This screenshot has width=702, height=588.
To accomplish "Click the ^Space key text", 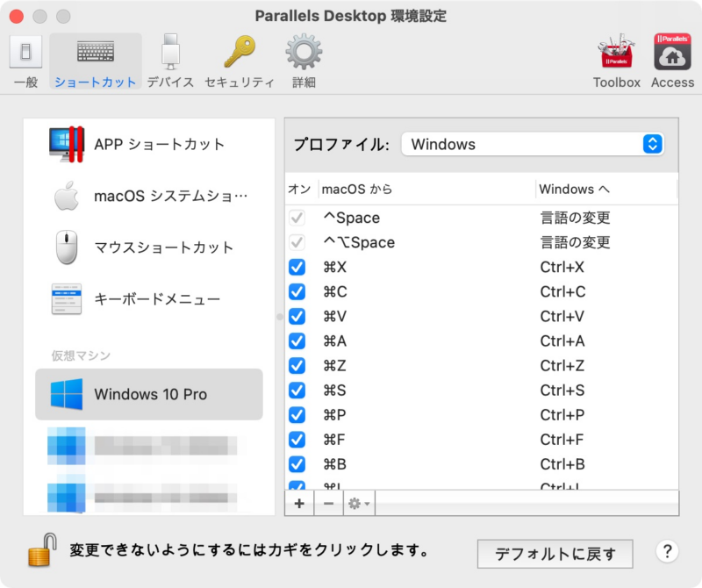I will pyautogui.click(x=352, y=219).
